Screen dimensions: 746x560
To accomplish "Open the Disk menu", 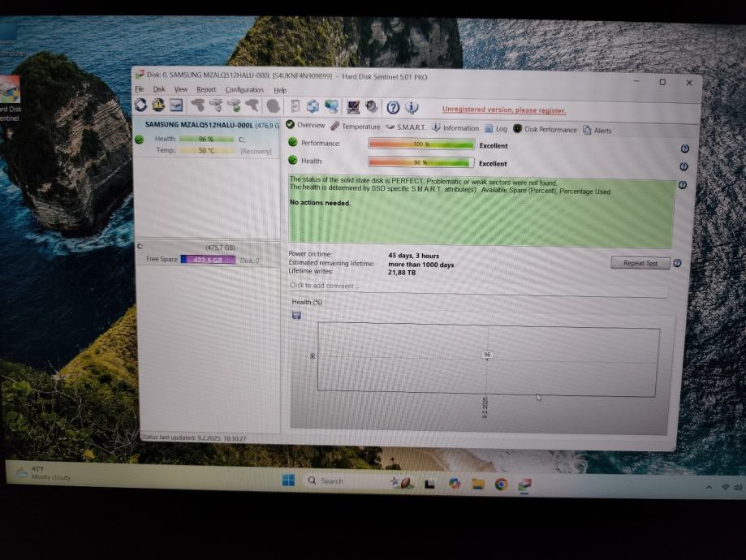I will coord(159,89).
